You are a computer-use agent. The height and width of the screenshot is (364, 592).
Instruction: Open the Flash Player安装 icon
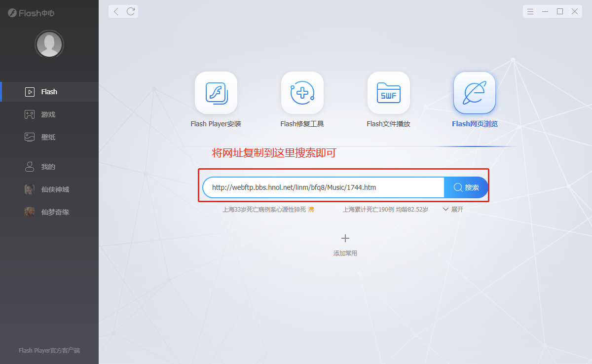[216, 93]
